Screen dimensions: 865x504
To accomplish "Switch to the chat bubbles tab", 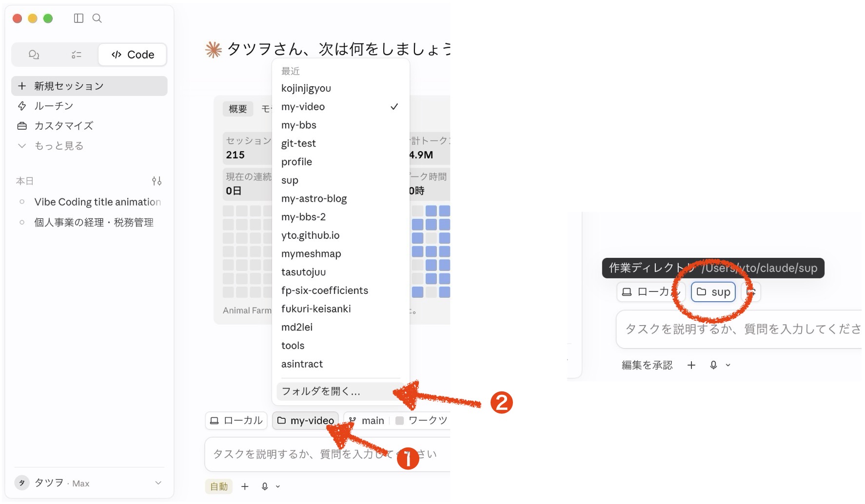I will click(34, 55).
